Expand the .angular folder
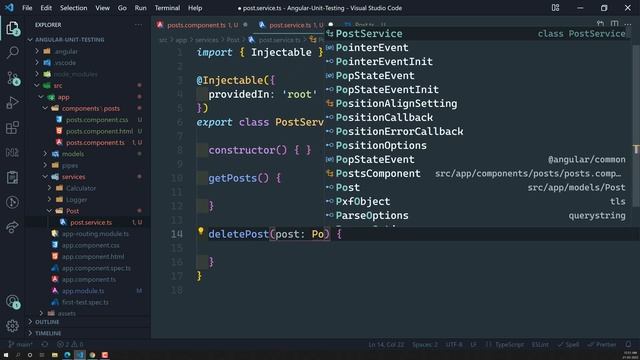640x360 pixels. click(37, 51)
